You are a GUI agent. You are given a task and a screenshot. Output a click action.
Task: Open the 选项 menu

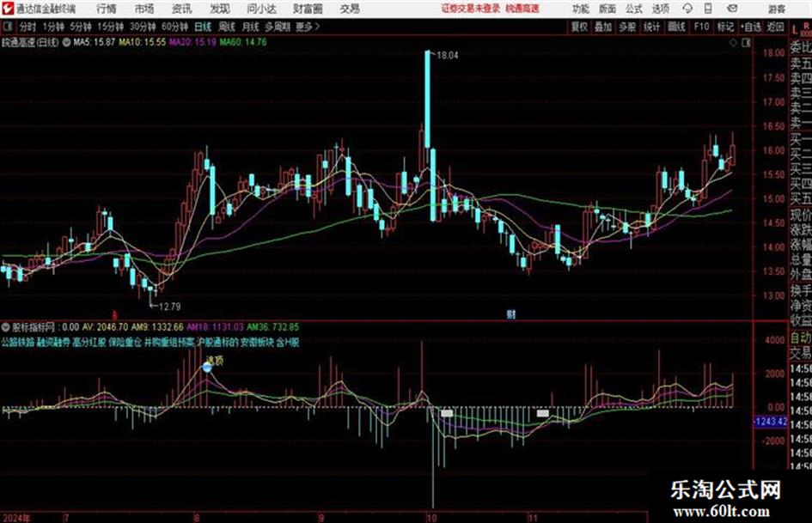661,9
